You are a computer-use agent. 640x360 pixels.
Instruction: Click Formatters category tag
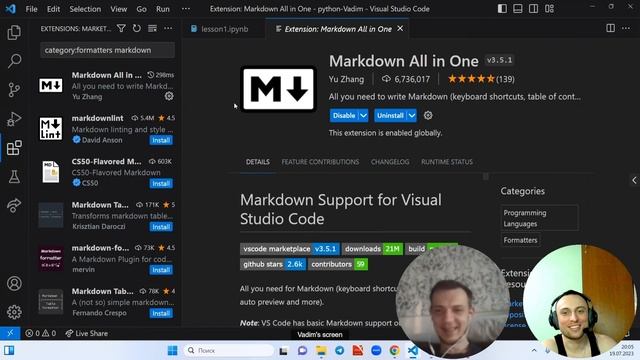click(x=520, y=240)
